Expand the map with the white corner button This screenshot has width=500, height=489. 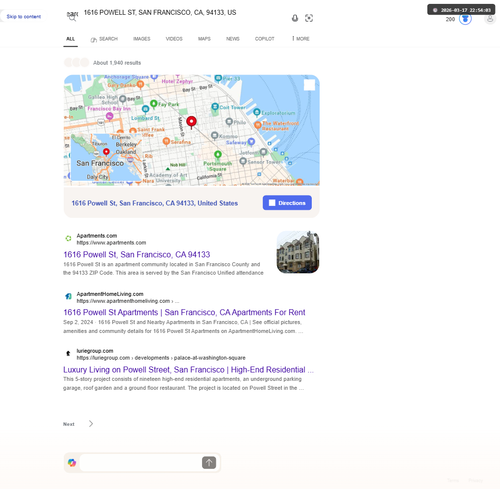(x=309, y=85)
